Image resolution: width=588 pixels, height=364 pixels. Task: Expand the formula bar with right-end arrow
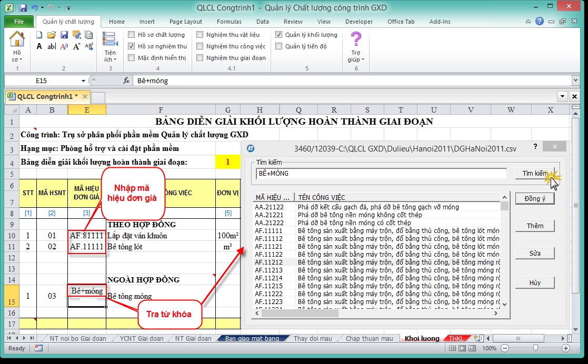pos(575,80)
